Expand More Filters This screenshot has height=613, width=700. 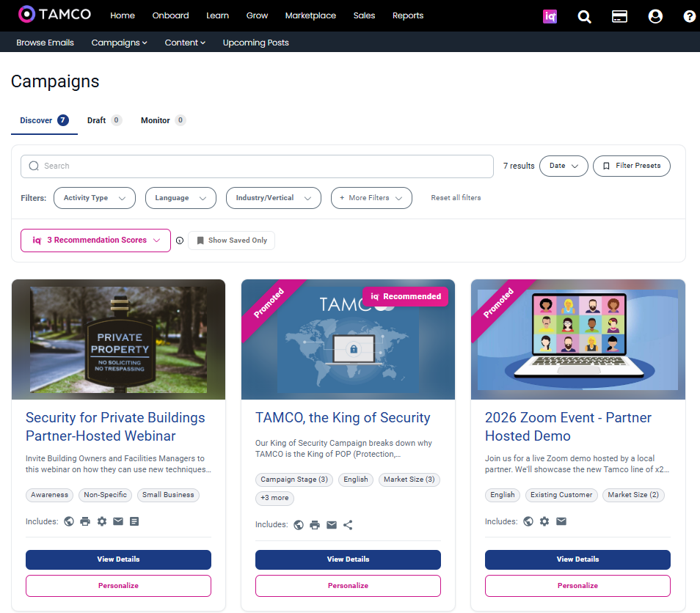pyautogui.click(x=371, y=198)
